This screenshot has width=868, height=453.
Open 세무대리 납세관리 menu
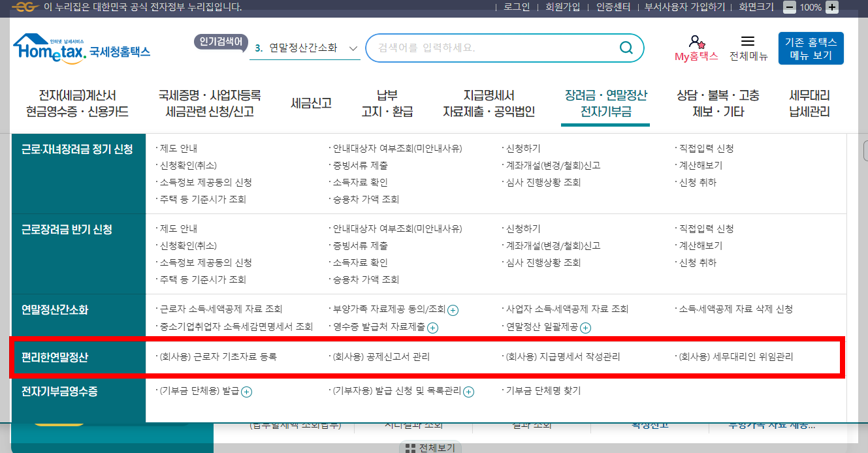tap(809, 103)
